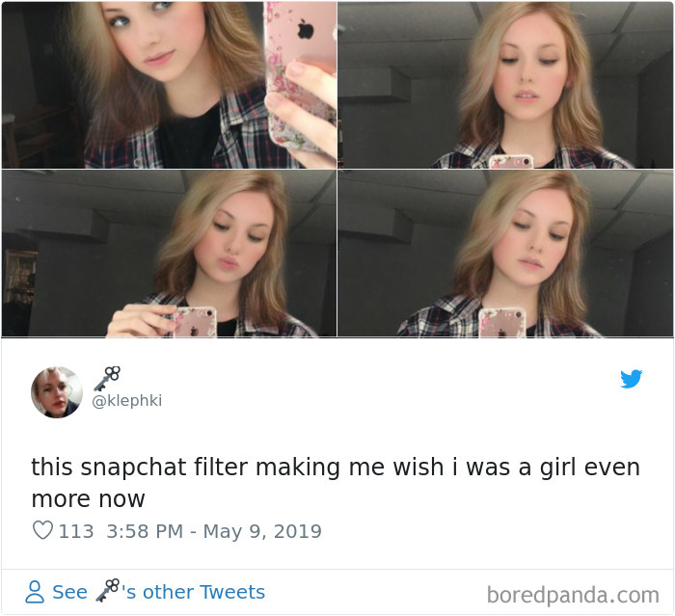Click the tweet text about the snapchat filter
Viewport: 675px width, 616px height.
pyautogui.click(x=335, y=483)
